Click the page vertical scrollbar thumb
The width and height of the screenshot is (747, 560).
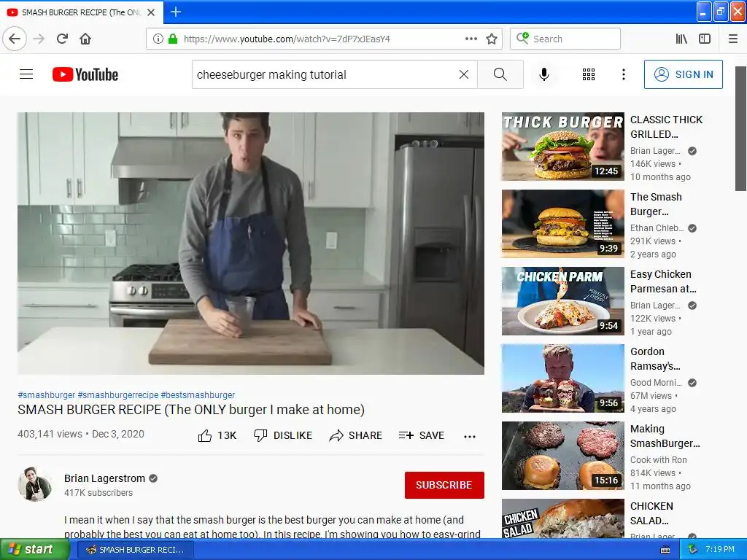pos(741,128)
